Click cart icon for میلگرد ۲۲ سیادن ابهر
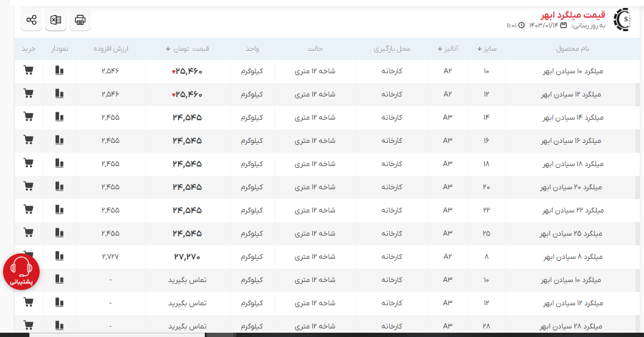This screenshot has width=644, height=337. [28, 210]
